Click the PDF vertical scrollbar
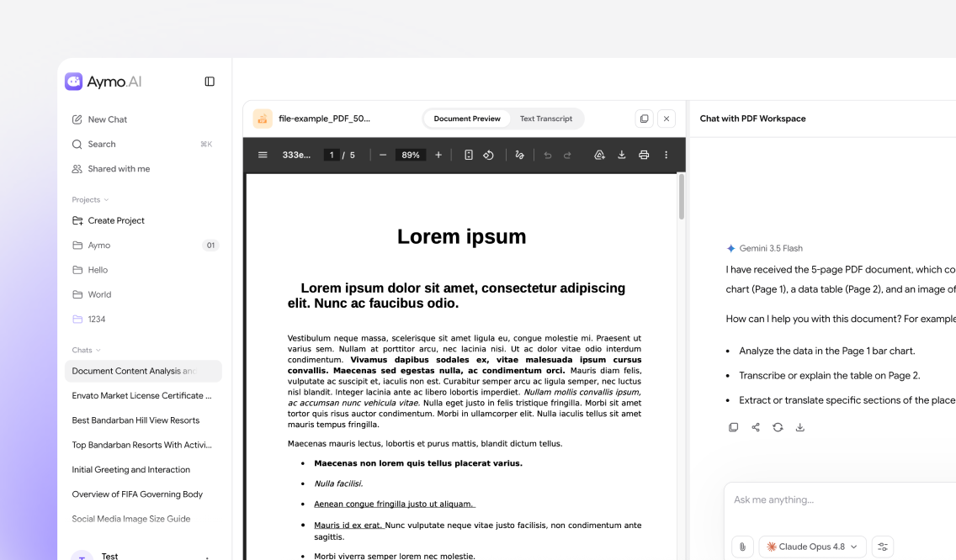Image resolution: width=956 pixels, height=560 pixels. click(x=681, y=197)
